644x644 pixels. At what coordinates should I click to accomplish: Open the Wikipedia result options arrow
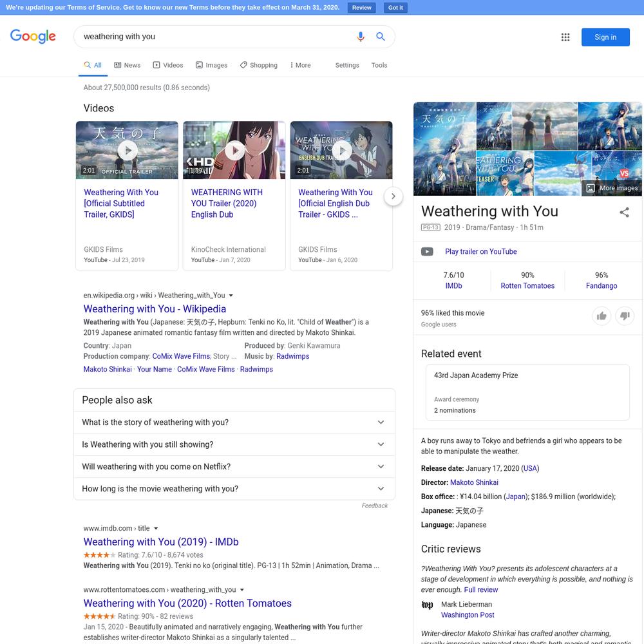tap(231, 296)
